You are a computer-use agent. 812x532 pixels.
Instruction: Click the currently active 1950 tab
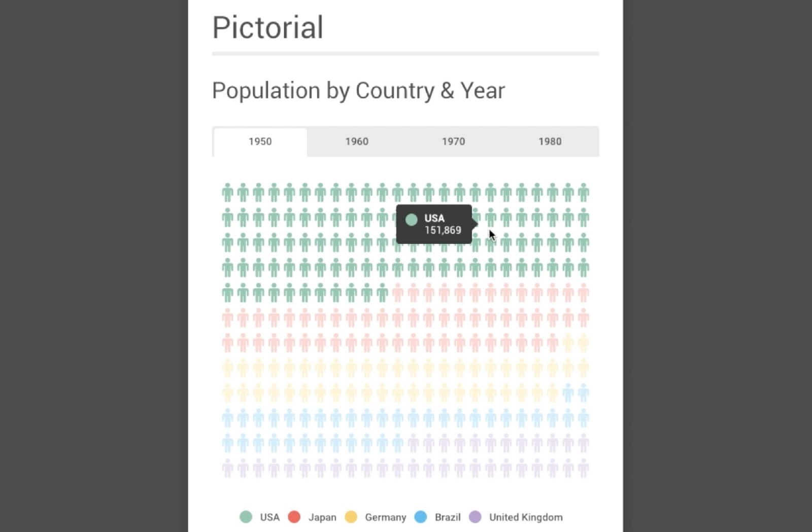pyautogui.click(x=260, y=141)
